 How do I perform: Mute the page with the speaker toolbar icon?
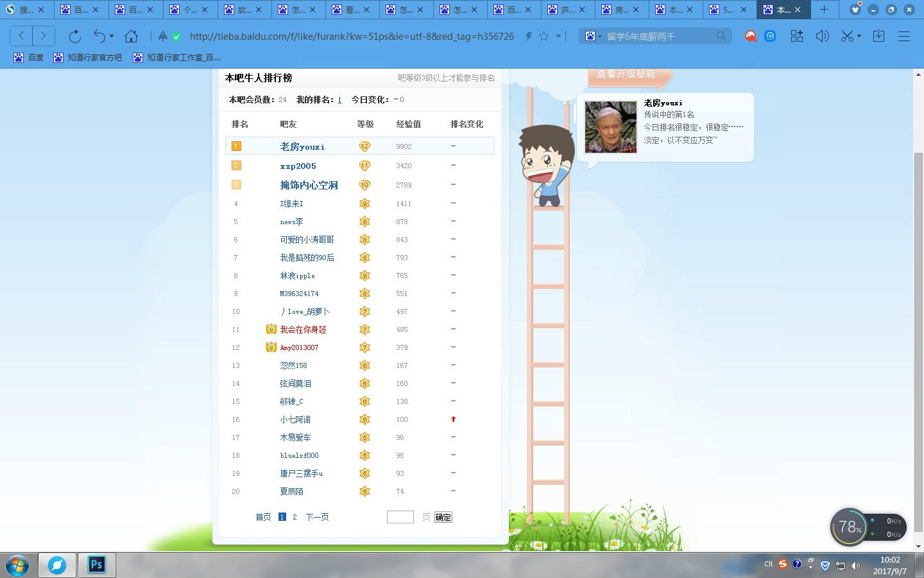coord(822,36)
